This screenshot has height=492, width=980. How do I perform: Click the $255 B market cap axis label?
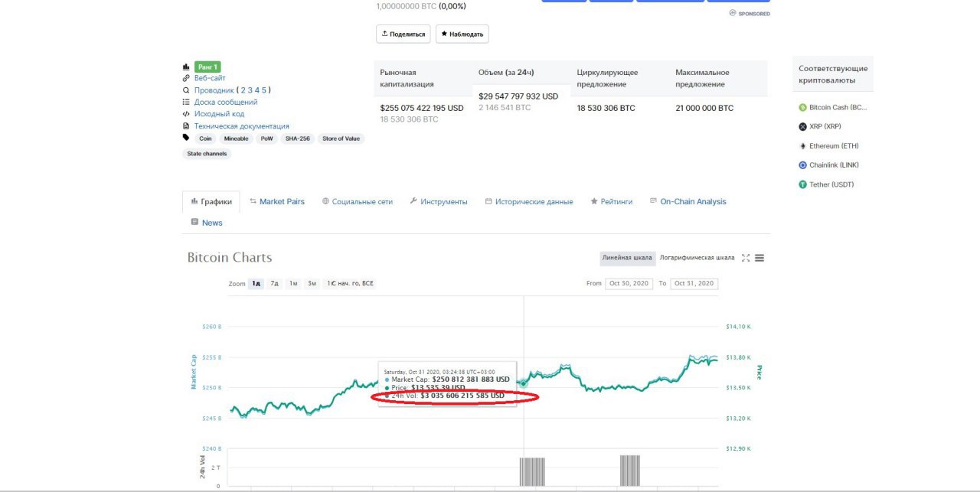pos(211,357)
